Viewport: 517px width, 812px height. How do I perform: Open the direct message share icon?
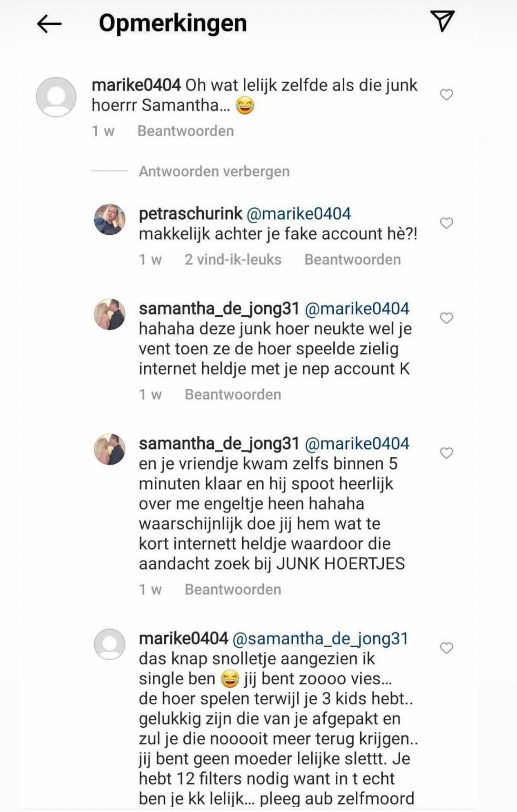(x=442, y=21)
